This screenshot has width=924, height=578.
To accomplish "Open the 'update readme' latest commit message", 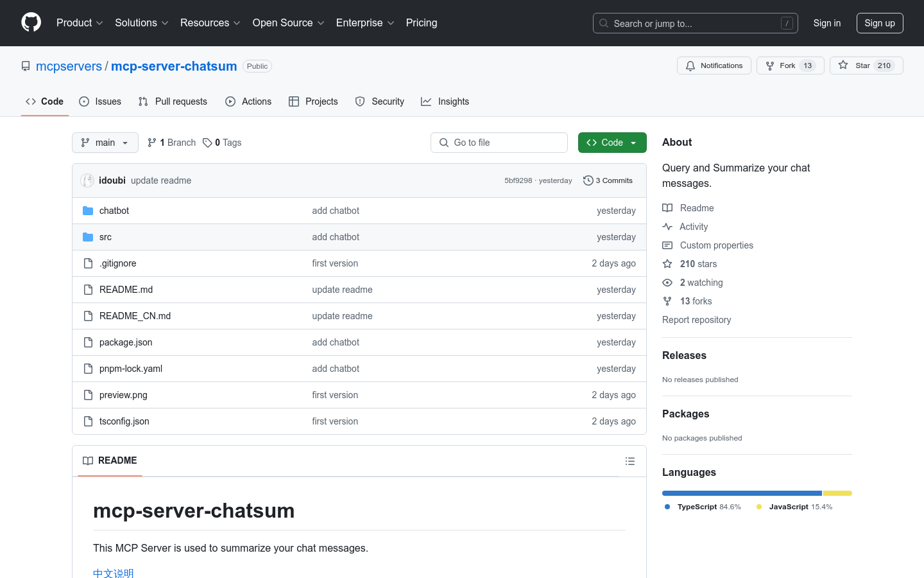I will coord(161,180).
